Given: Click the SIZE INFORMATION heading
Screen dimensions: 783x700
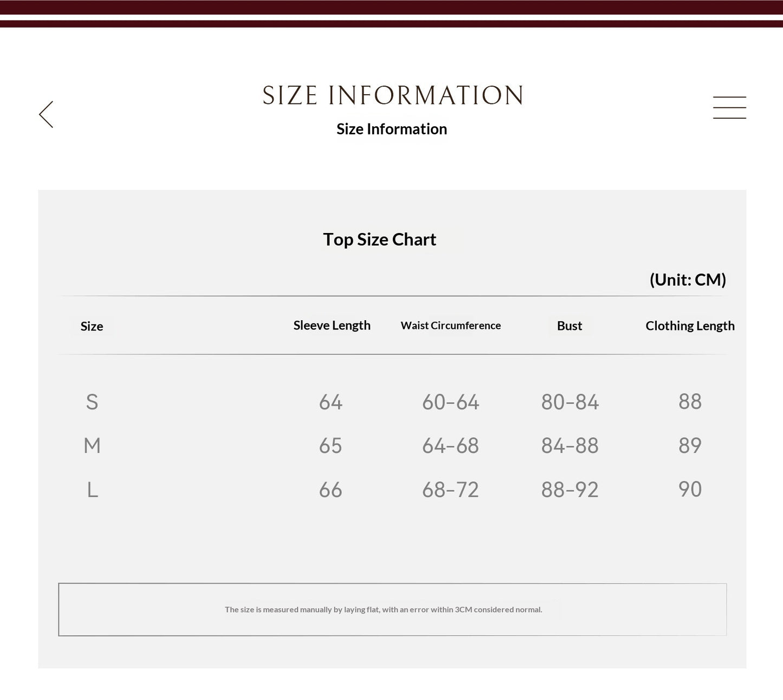Looking at the screenshot, I should click(x=393, y=95).
